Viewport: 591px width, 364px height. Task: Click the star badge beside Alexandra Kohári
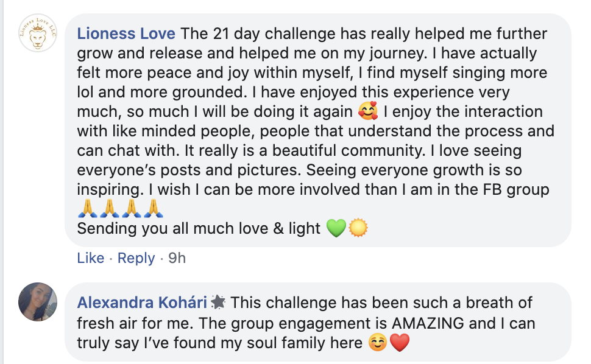[218, 302]
